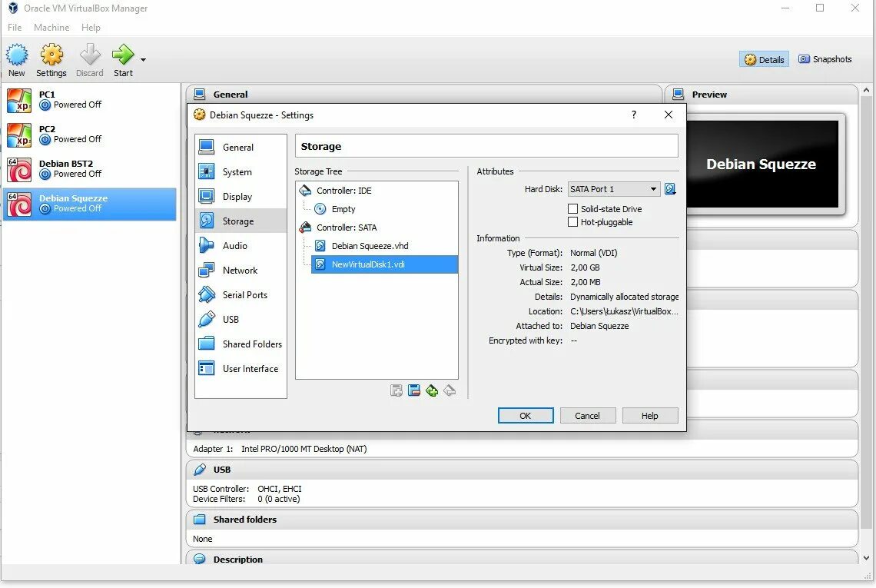This screenshot has height=588, width=876.
Task: Open the Audio settings category
Action: pos(241,245)
